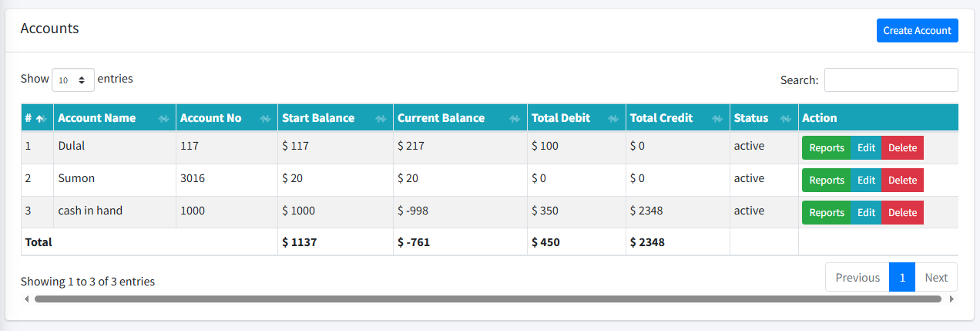Screen dimensions: 980x331
Task: Sort by Total Debit column icon
Action: [613, 119]
